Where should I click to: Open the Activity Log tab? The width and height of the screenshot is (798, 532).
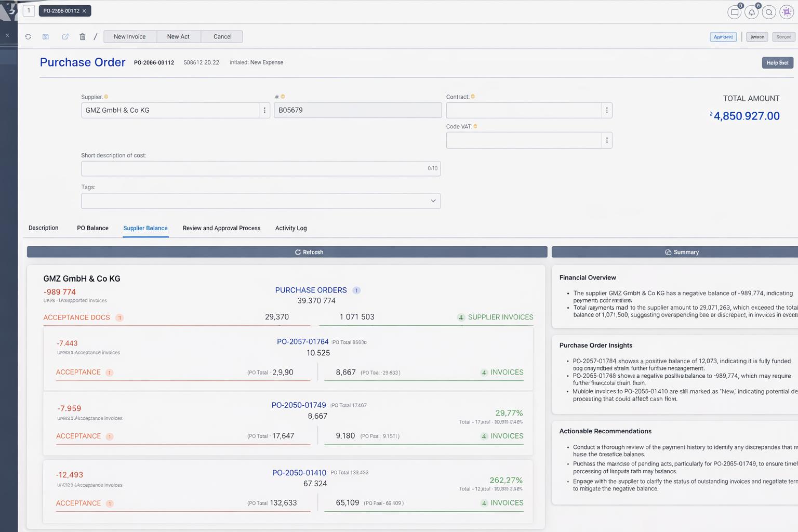[x=291, y=228]
